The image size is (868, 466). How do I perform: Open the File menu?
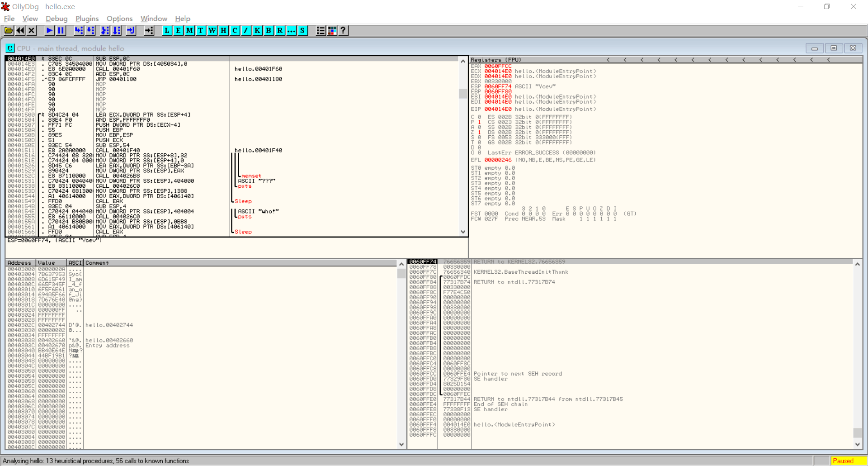[x=9, y=19]
